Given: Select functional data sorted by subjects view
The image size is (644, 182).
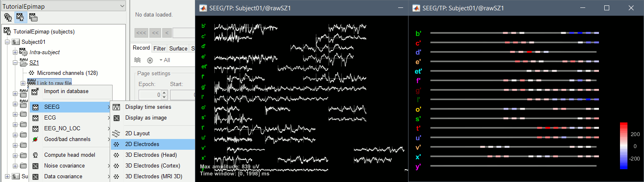Looking at the screenshot, I should [19, 17].
